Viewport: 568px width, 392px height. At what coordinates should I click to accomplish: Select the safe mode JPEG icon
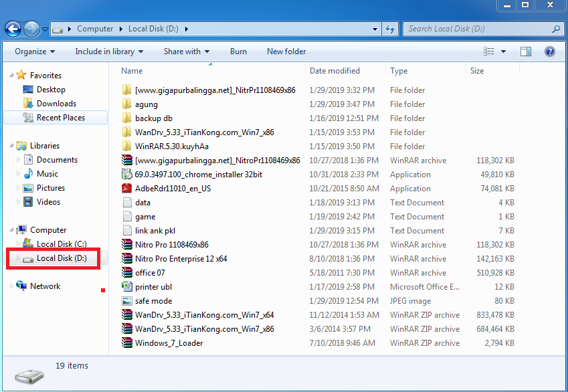[x=127, y=301]
